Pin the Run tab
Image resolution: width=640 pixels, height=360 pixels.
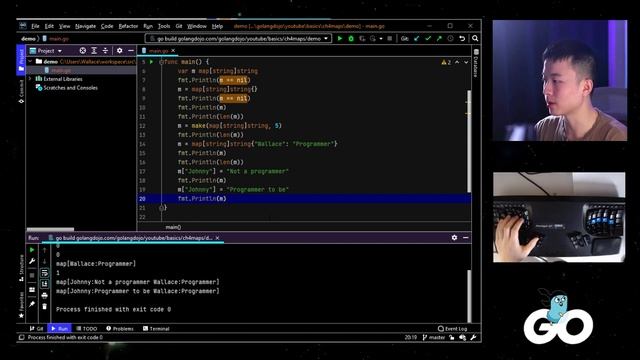[32, 304]
